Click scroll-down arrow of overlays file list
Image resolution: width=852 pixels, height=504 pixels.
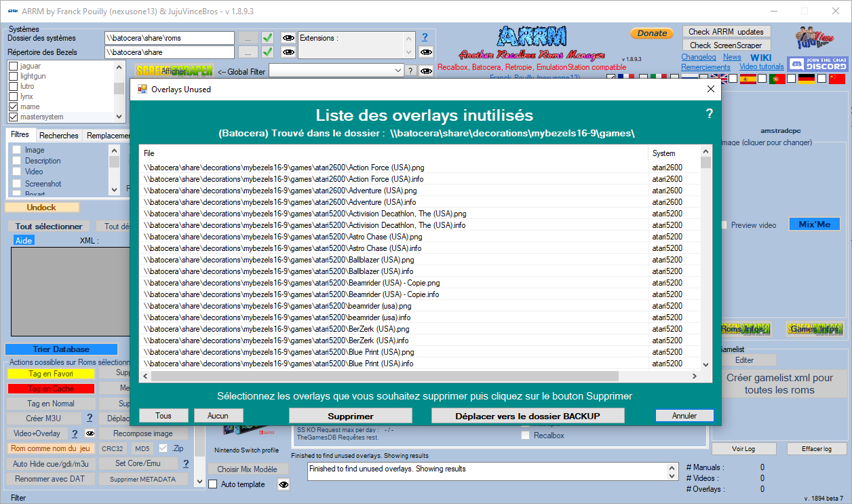point(706,364)
